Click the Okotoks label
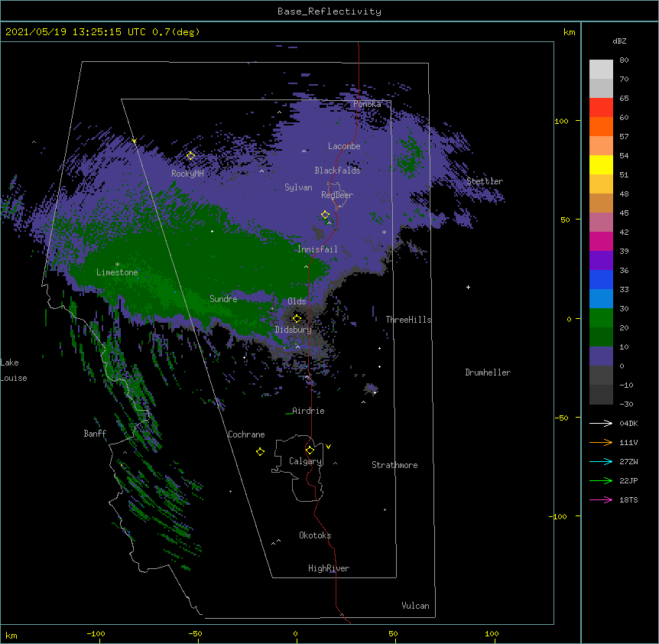Image resolution: width=659 pixels, height=644 pixels. tap(315, 535)
